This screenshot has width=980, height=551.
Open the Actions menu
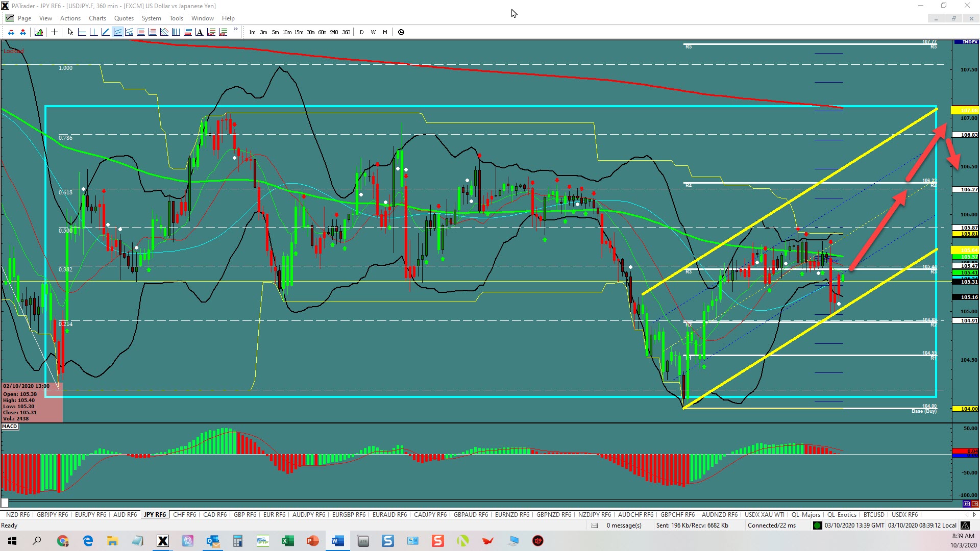pos(70,18)
